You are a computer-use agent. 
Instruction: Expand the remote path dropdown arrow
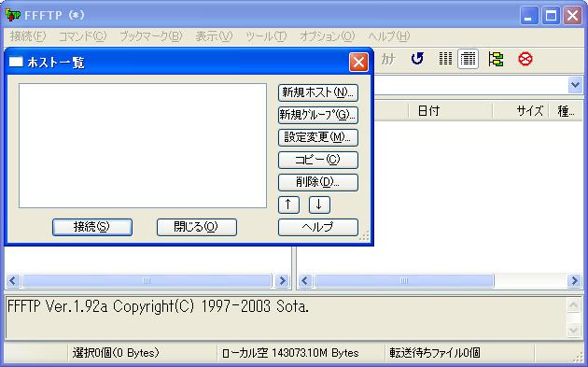575,85
